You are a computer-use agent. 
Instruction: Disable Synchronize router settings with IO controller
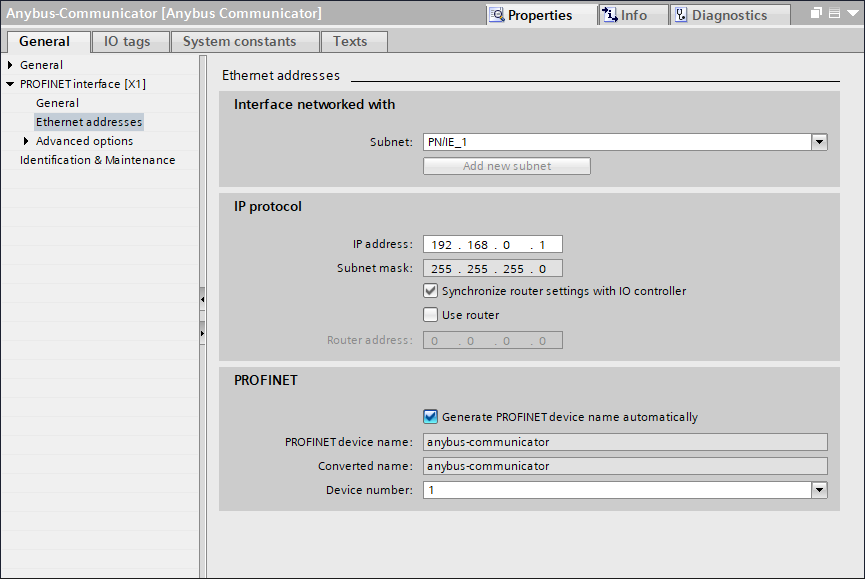click(431, 291)
